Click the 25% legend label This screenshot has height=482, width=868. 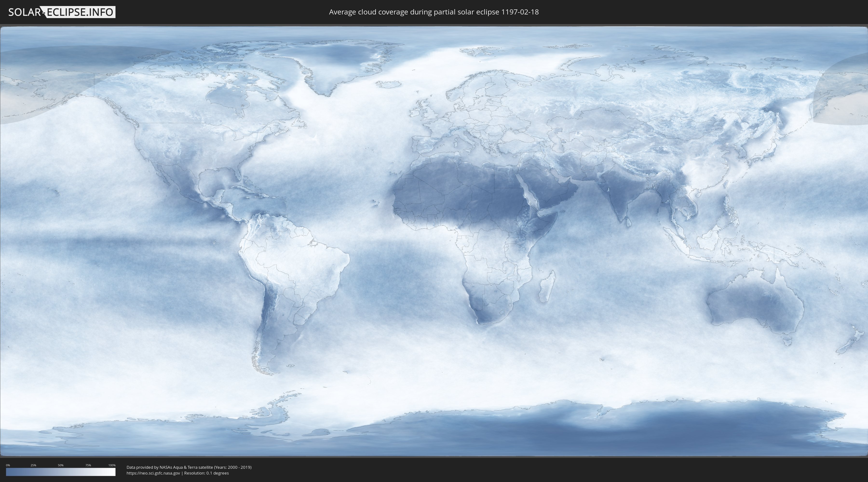pyautogui.click(x=33, y=465)
